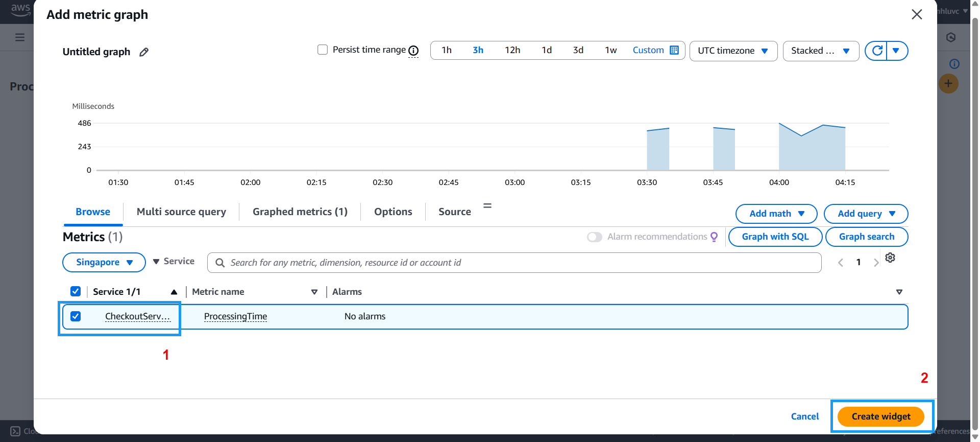Select the 12h time range
This screenshot has width=980, height=442.
[512, 50]
